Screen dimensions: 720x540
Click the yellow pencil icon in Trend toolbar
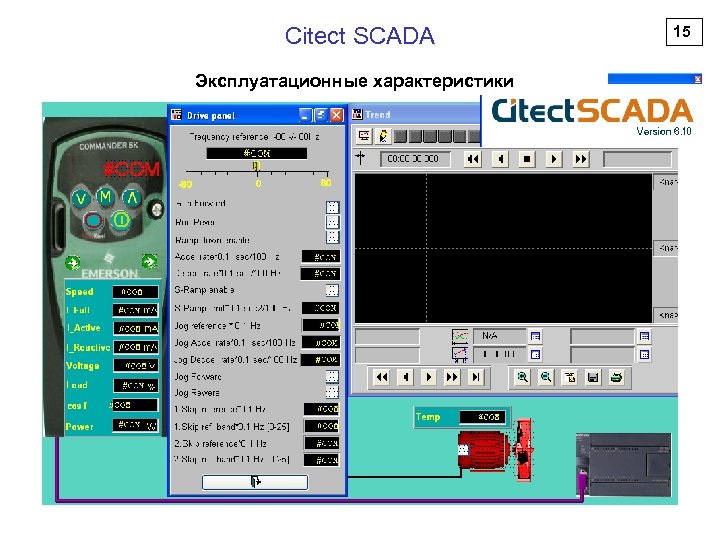click(x=382, y=136)
